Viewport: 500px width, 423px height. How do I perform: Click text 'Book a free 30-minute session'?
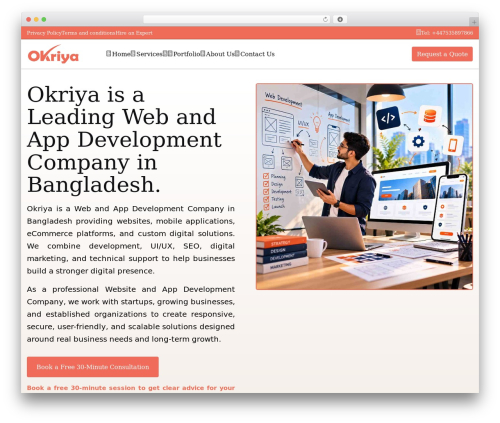pos(131,388)
